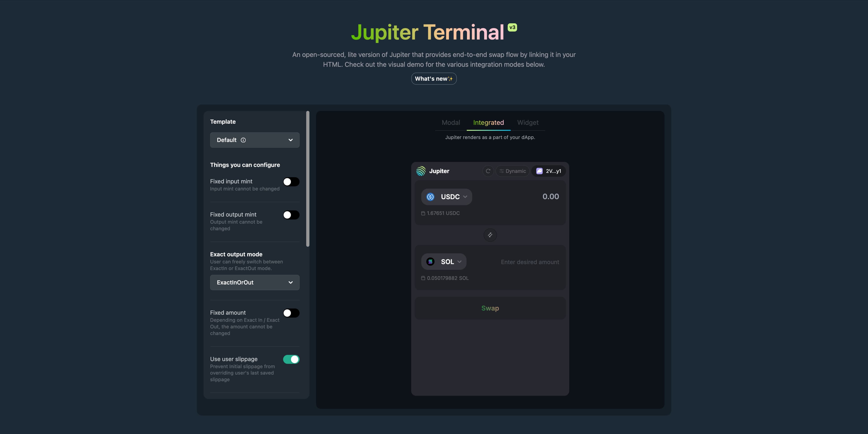Click the info icon beside Default template
The height and width of the screenshot is (434, 868).
pos(243,140)
